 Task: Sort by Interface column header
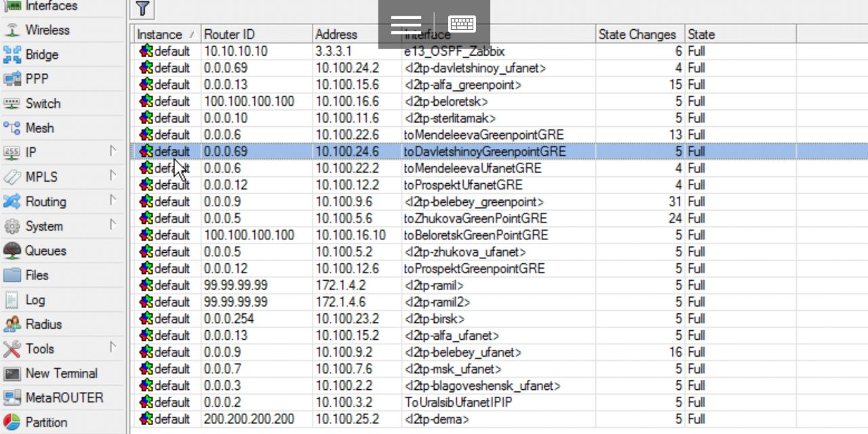click(x=498, y=34)
